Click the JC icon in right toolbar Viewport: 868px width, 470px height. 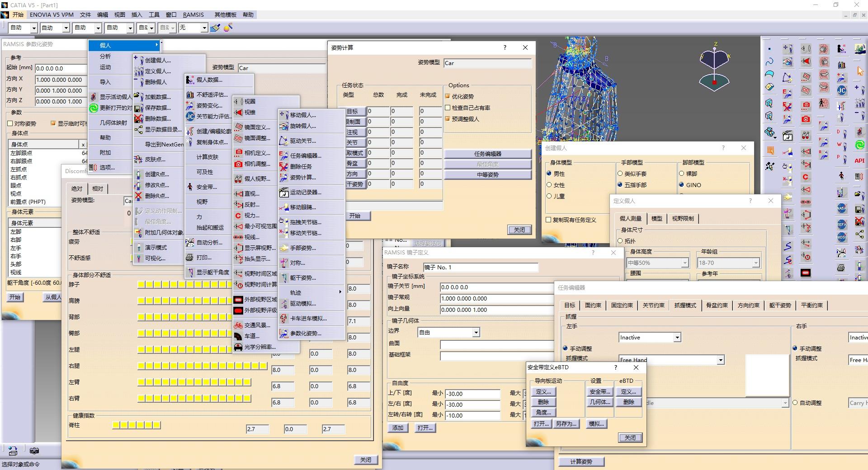pos(841,90)
